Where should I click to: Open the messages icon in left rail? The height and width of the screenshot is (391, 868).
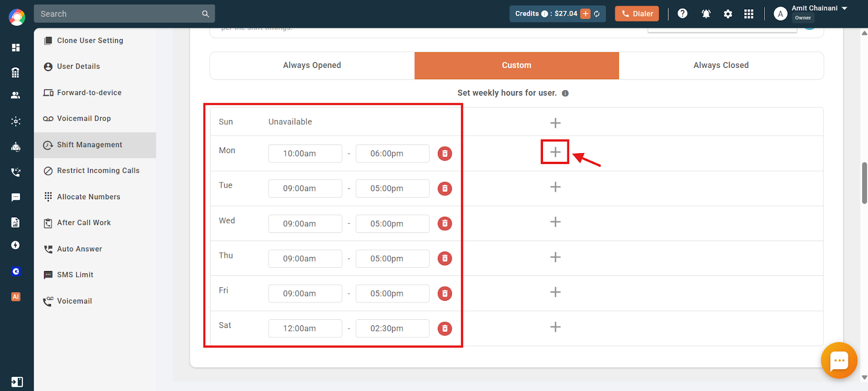click(16, 197)
